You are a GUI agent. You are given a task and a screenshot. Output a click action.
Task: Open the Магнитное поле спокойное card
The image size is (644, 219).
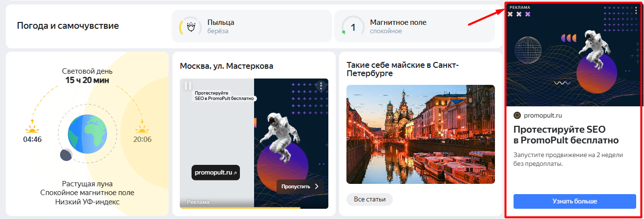click(414, 26)
